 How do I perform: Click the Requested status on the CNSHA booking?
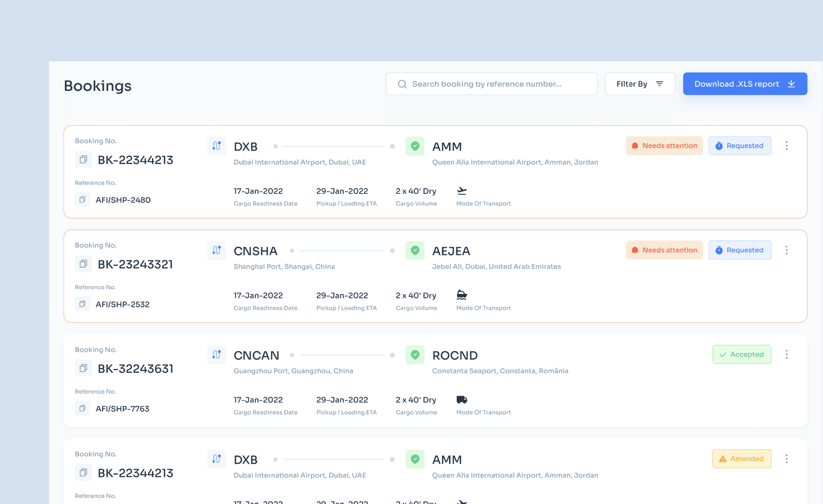(x=740, y=250)
